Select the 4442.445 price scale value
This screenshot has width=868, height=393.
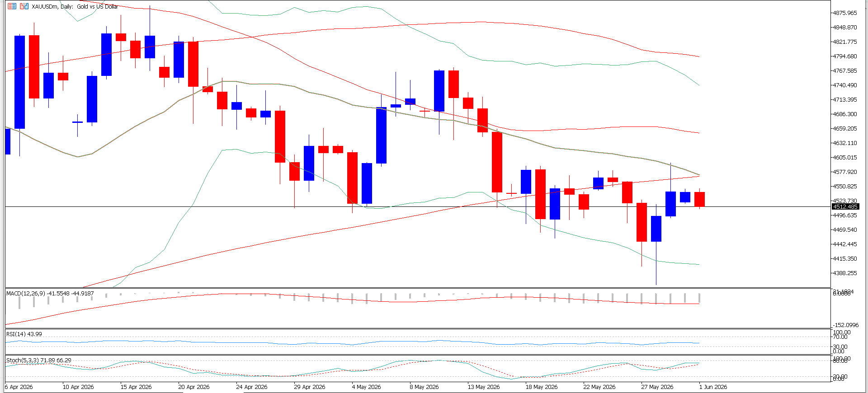click(x=845, y=244)
